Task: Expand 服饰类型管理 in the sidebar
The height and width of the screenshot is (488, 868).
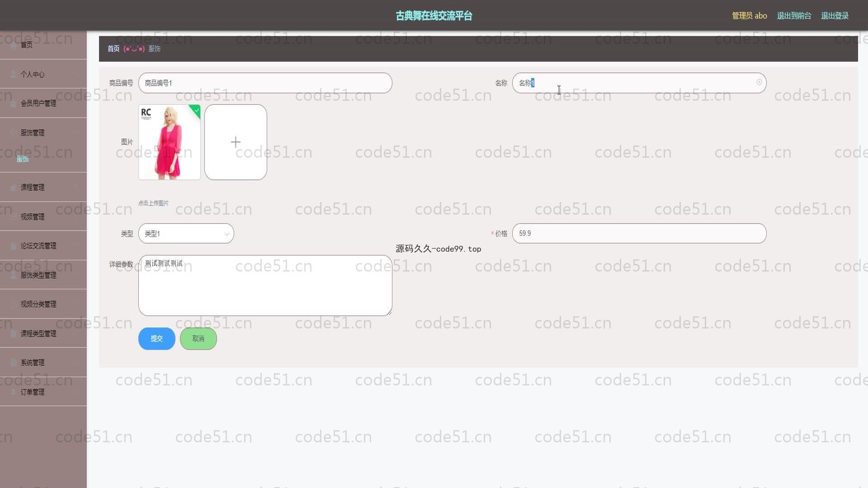Action: (43, 275)
